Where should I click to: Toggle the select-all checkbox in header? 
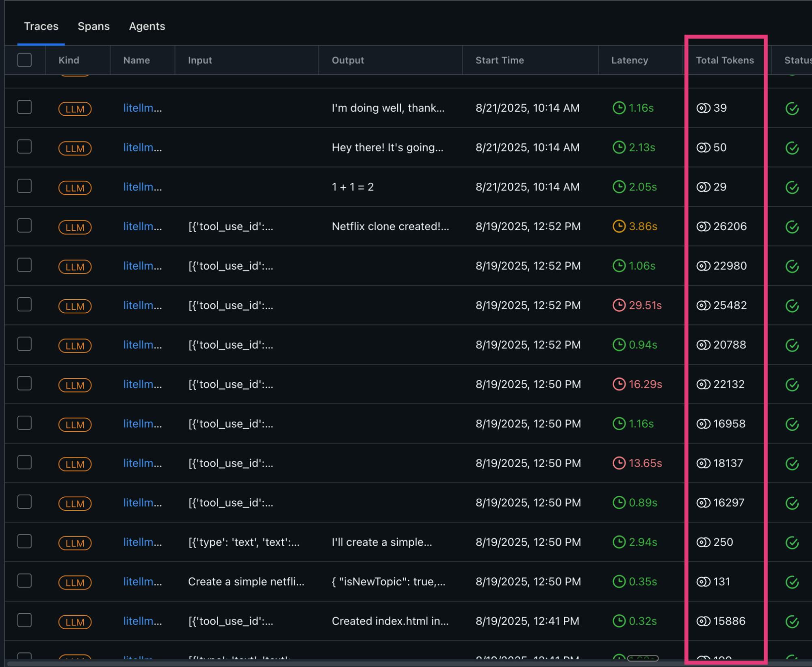coord(24,60)
